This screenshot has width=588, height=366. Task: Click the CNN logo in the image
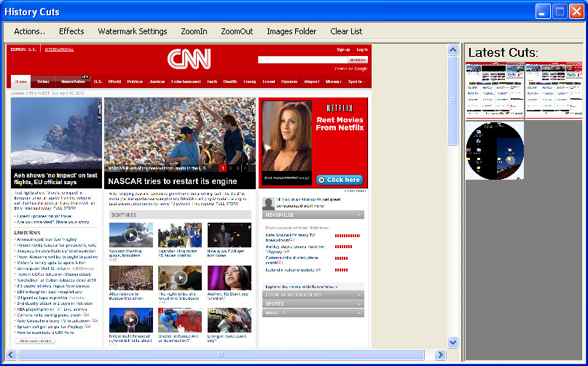(x=189, y=59)
